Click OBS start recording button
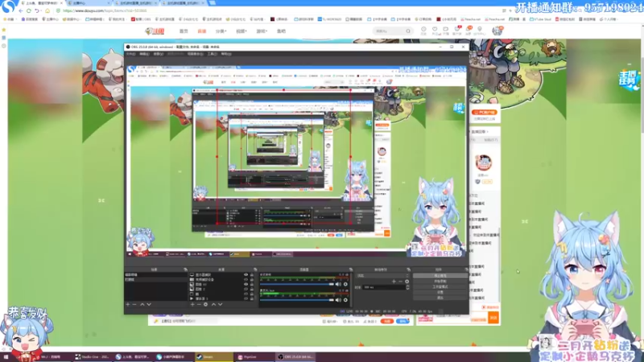The height and width of the screenshot is (362, 644). tap(440, 281)
